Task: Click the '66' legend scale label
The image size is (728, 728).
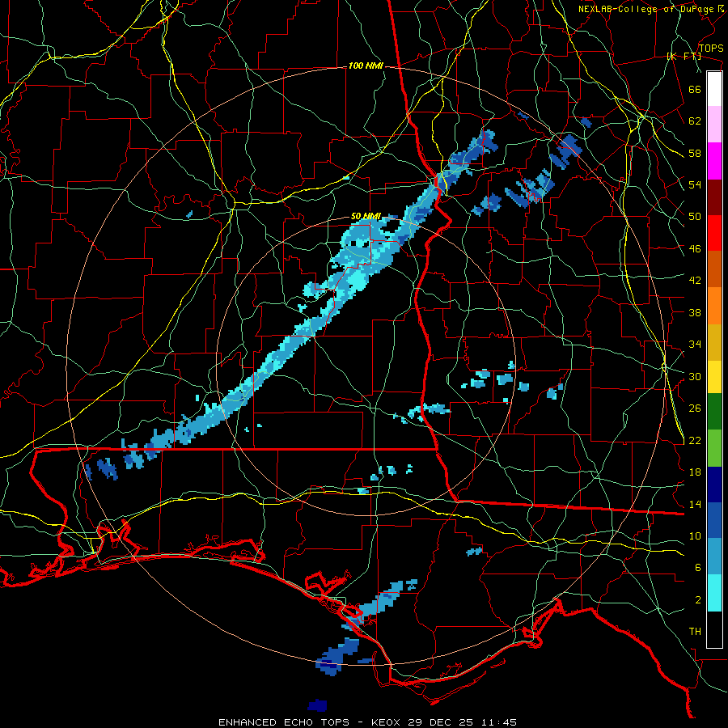Action: pos(695,89)
